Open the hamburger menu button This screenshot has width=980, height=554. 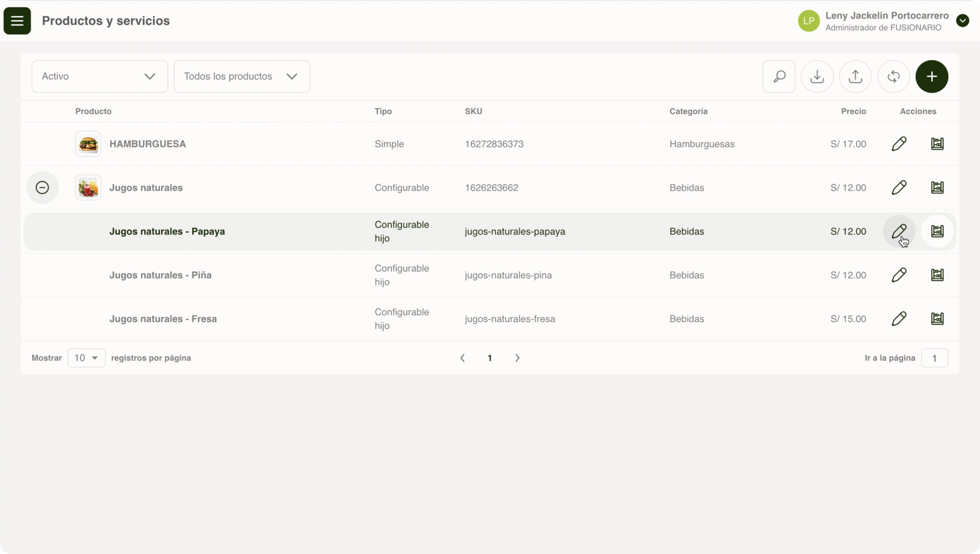click(17, 21)
